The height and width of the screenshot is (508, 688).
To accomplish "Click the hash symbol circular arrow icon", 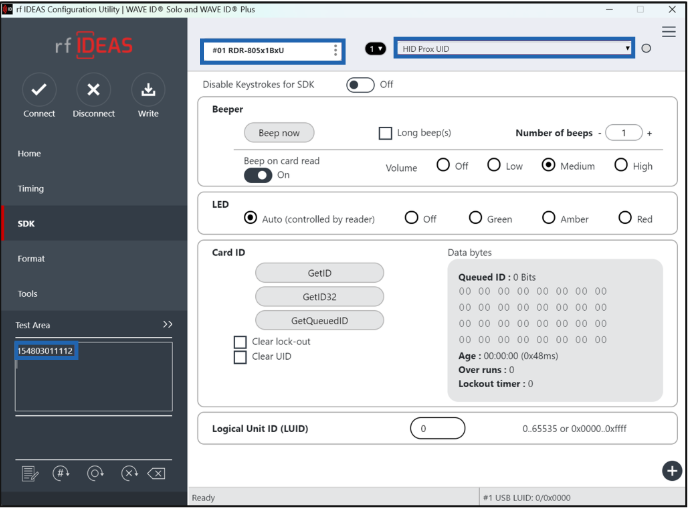I will 61,473.
